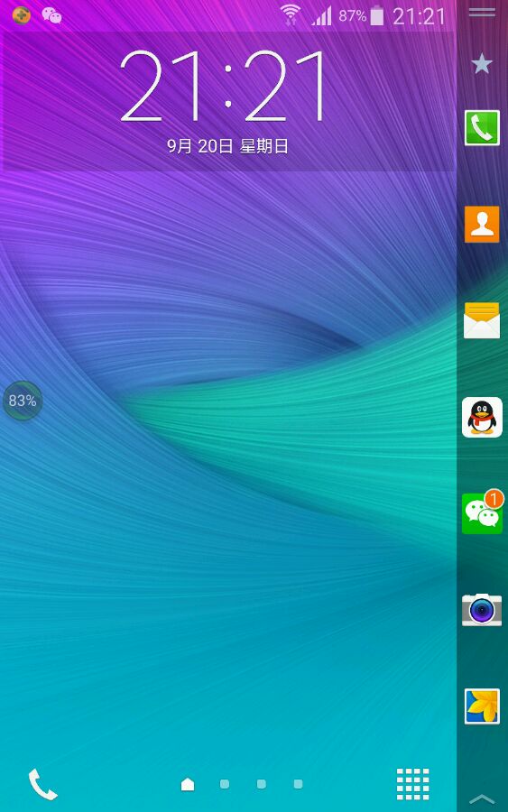Open the apps drawer grid icon
Screen dimensions: 508x812
(412, 784)
